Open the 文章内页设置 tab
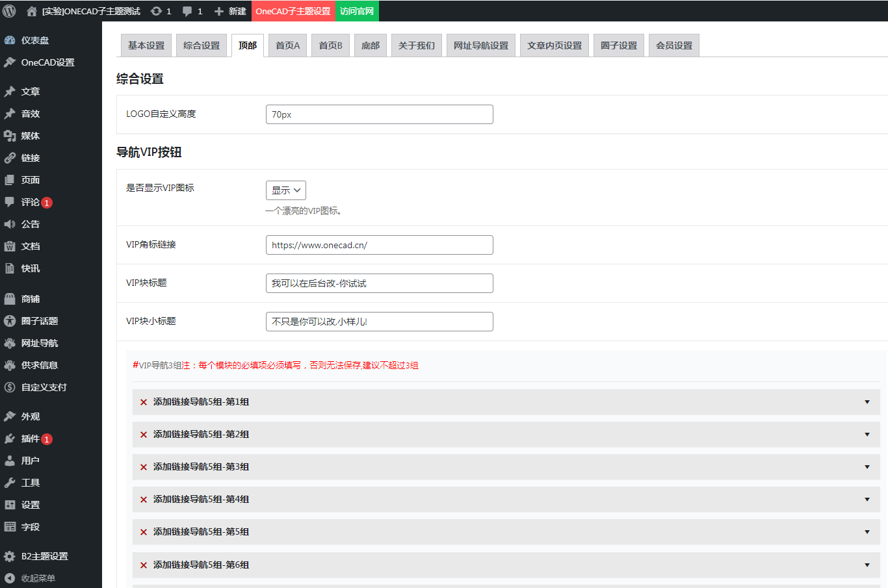Screen dimensions: 888x588 555,45
